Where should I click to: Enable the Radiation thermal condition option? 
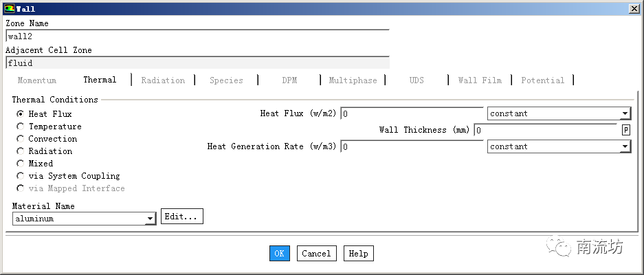click(x=21, y=151)
